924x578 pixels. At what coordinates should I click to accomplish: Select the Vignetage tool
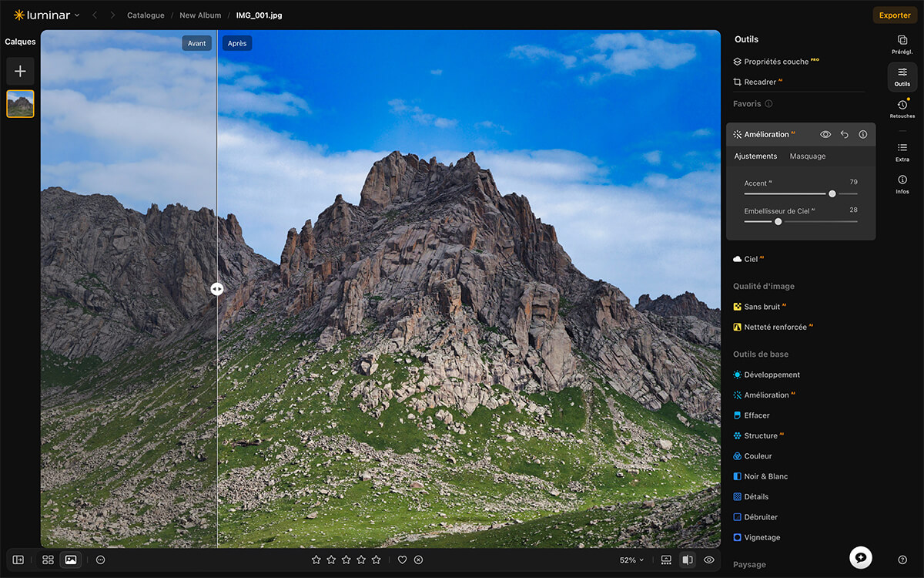click(756, 537)
